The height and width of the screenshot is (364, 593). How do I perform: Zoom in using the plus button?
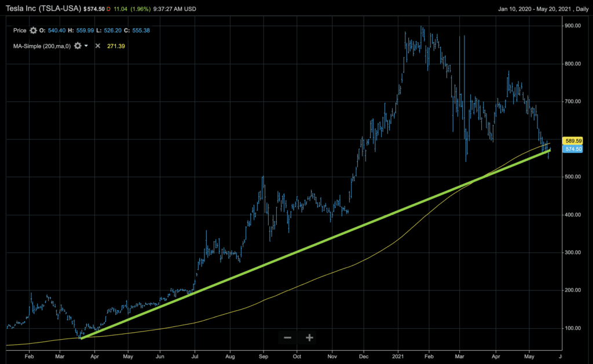coord(310,337)
